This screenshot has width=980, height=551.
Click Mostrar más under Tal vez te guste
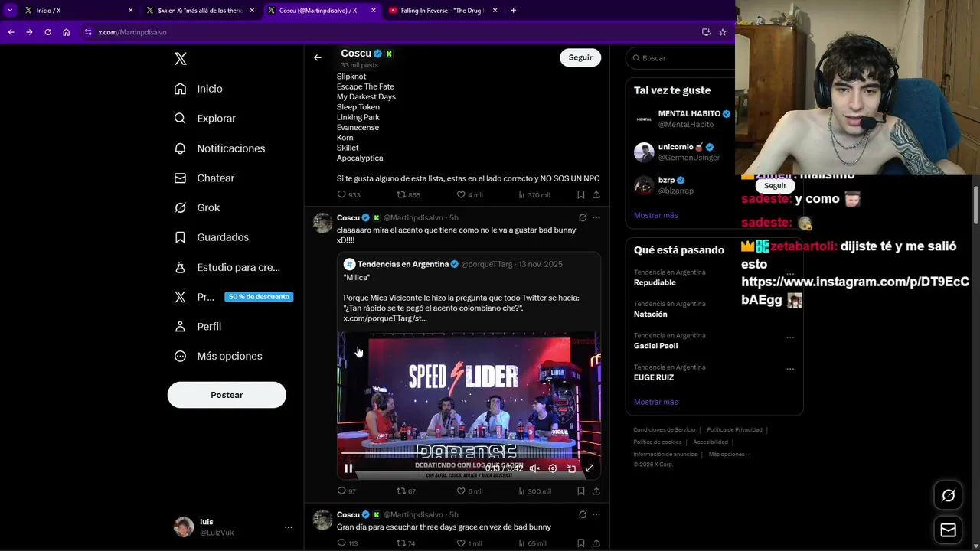point(655,215)
